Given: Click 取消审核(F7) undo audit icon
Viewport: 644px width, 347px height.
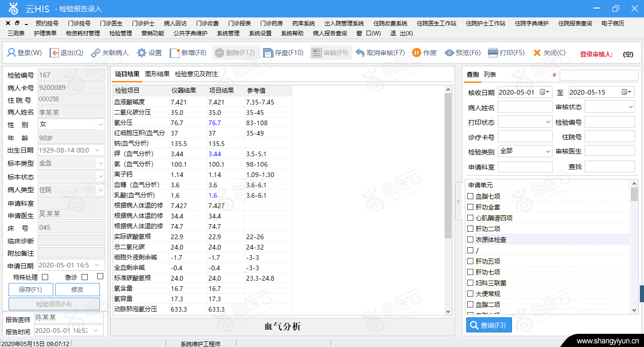Looking at the screenshot, I should [x=360, y=53].
